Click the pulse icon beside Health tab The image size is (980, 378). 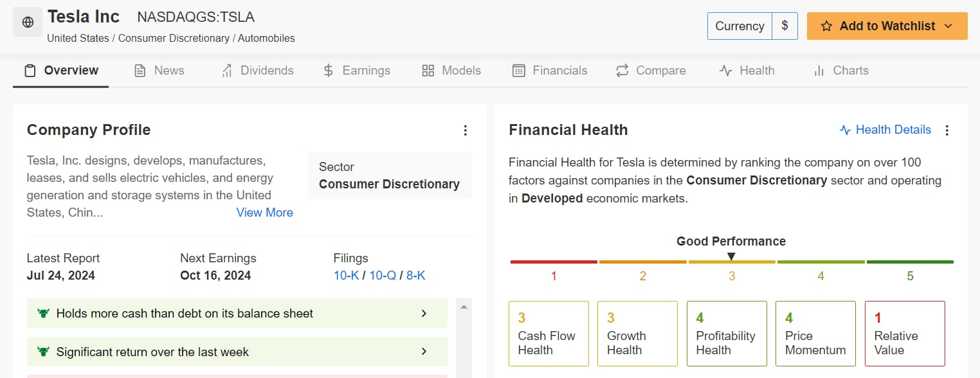[x=726, y=71]
